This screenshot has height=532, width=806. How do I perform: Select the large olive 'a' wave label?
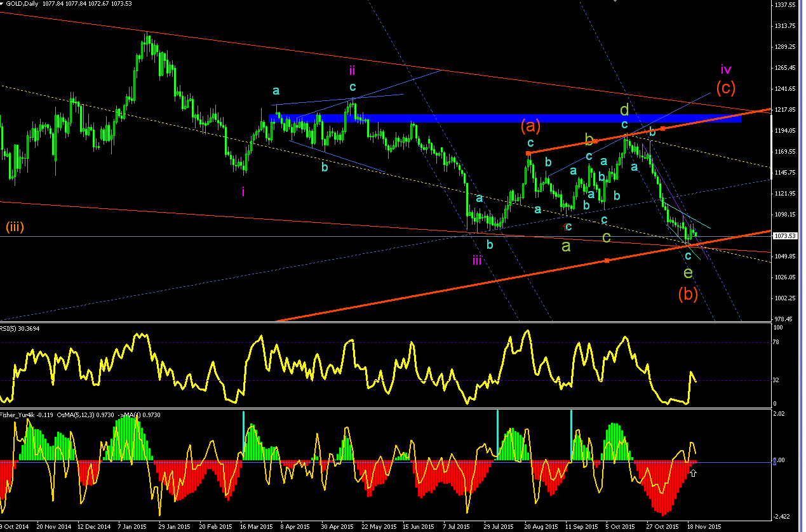pyautogui.click(x=566, y=246)
